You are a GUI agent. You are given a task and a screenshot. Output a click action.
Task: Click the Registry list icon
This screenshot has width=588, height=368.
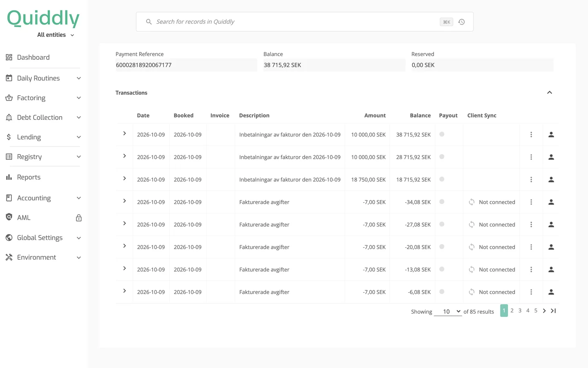click(x=9, y=157)
